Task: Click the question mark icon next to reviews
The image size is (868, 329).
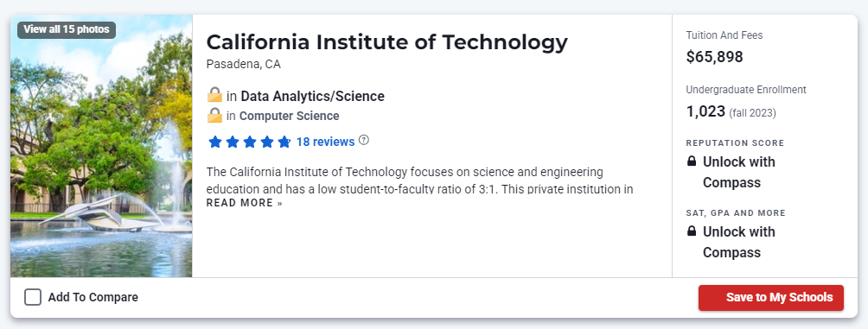Action: [364, 140]
